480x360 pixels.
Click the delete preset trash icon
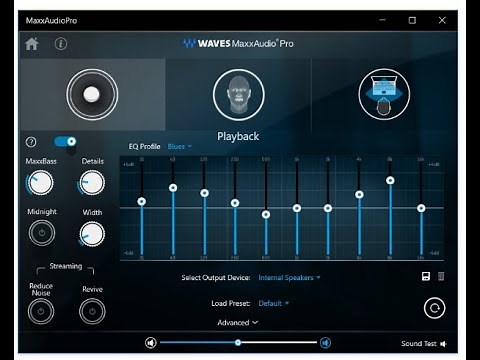[441, 276]
